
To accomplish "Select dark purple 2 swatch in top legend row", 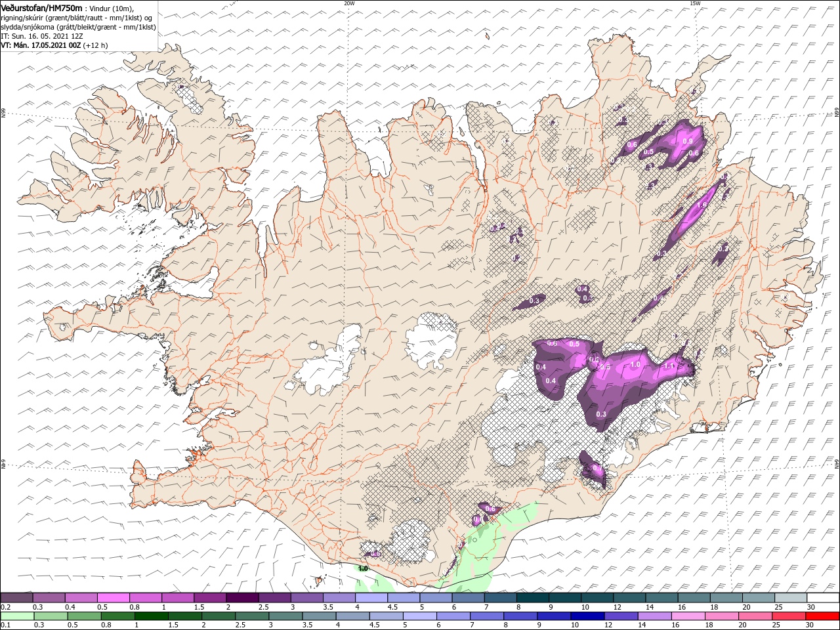I will (x=242, y=598).
